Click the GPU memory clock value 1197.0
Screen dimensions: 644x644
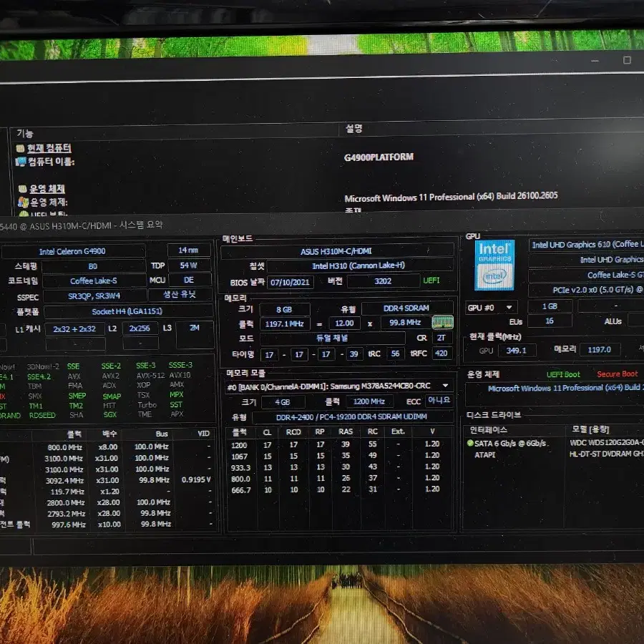point(600,349)
